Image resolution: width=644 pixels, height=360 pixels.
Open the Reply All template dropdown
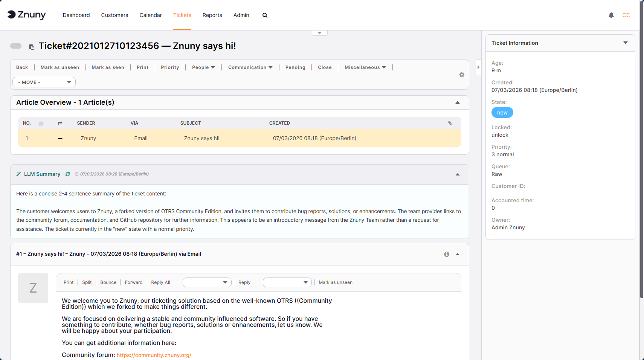click(x=207, y=282)
